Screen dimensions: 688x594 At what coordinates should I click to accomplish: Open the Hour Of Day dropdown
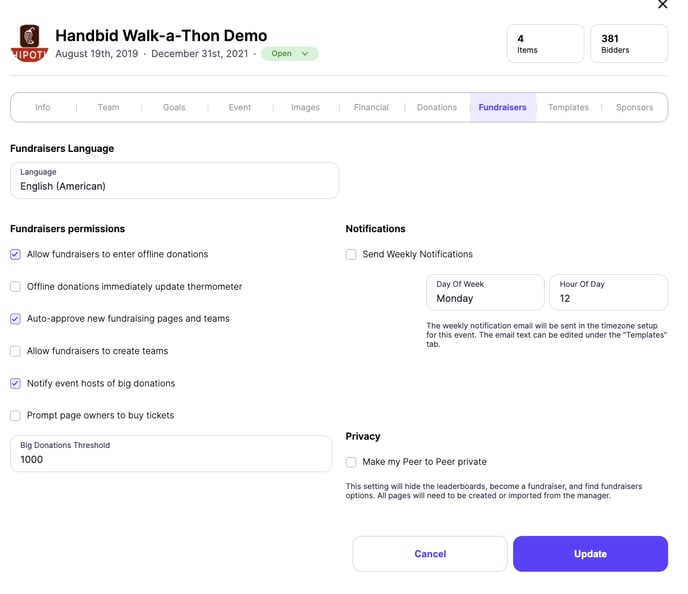pos(609,292)
